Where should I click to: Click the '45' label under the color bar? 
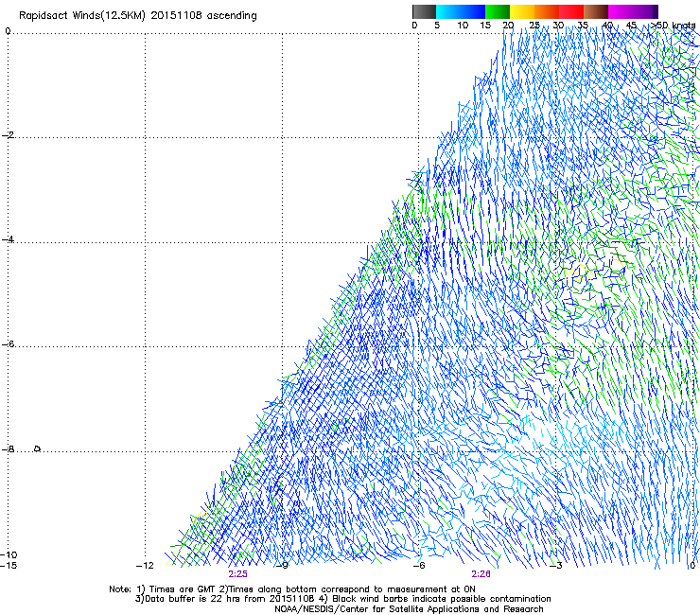(631, 26)
